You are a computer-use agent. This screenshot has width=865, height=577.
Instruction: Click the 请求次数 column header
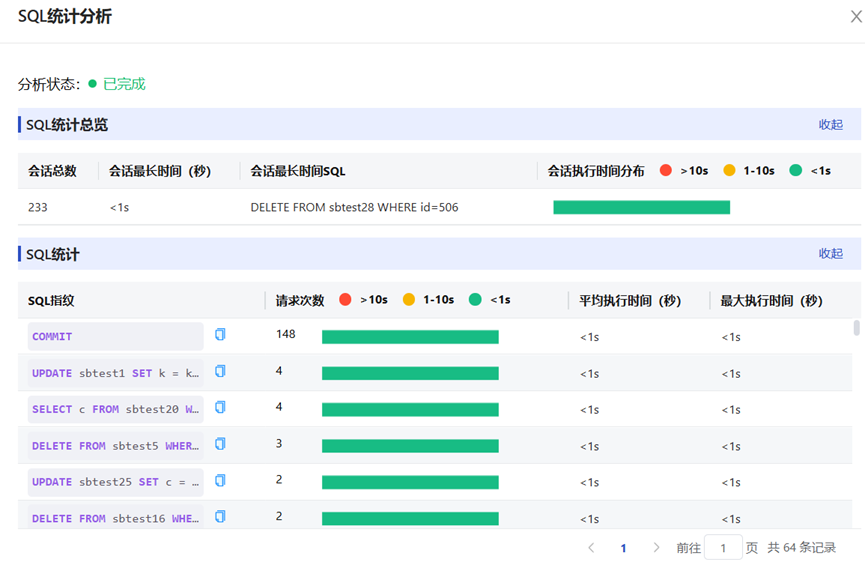[300, 301]
